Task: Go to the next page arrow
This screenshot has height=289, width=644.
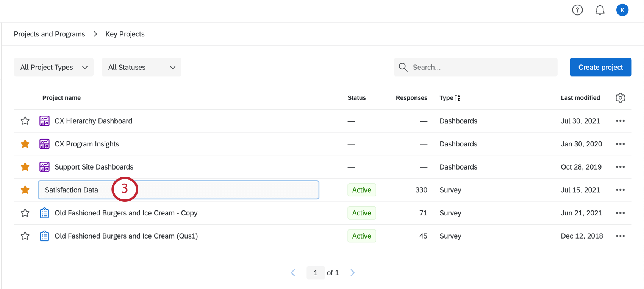Action: point(353,273)
